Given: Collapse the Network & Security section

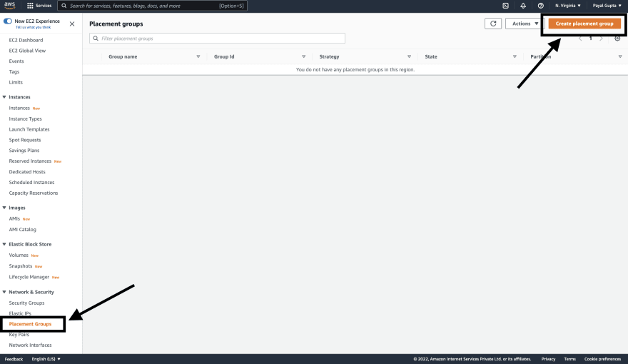Looking at the screenshot, I should pyautogui.click(x=4, y=292).
